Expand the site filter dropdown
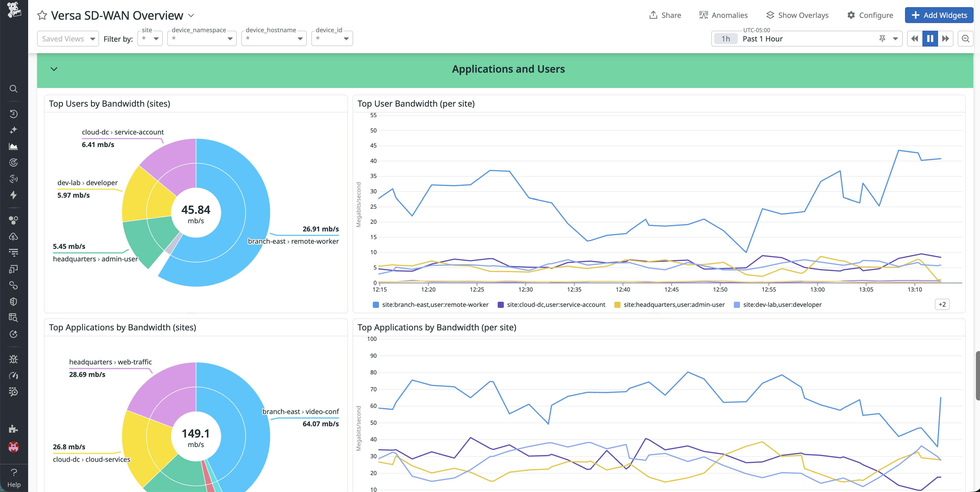This screenshot has height=492, width=980. (x=156, y=38)
